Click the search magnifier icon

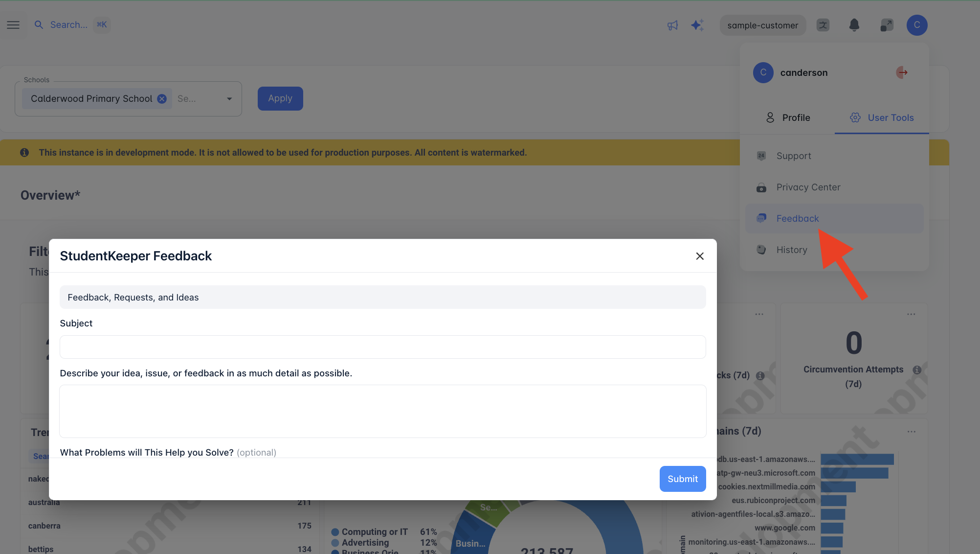pos(39,24)
